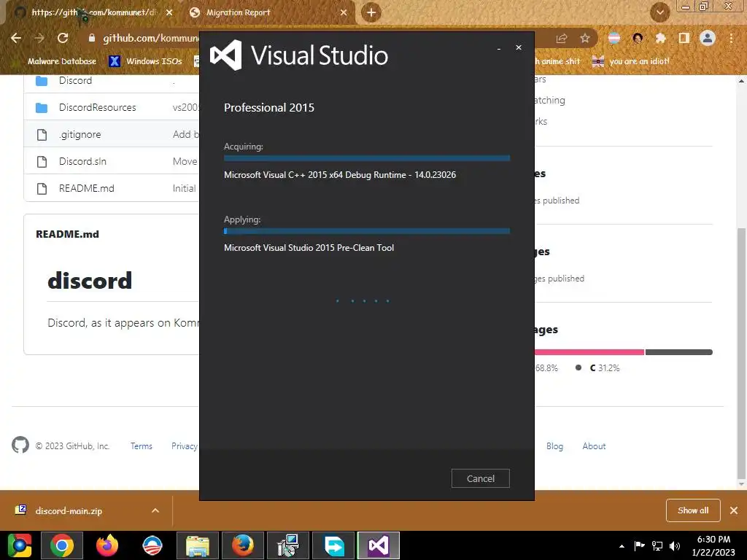
Task: Open tab search dropdown arrow
Action: [659, 12]
